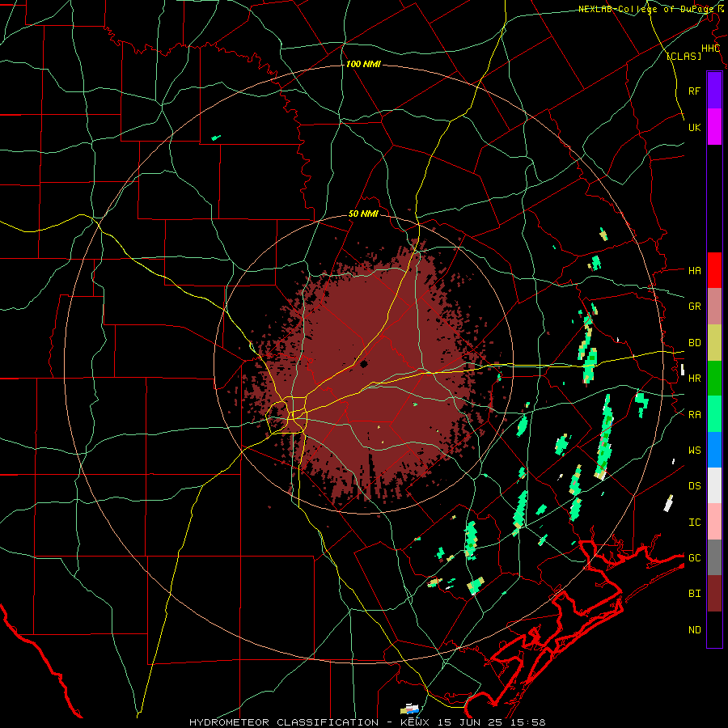Pick the dark green HR legend swatch

(714, 379)
